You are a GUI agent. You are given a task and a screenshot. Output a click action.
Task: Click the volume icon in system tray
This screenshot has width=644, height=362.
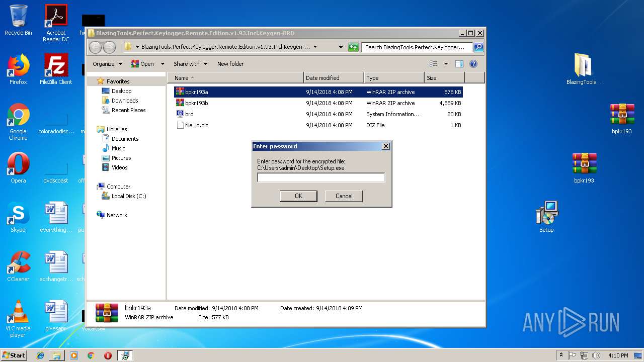pyautogui.click(x=596, y=355)
